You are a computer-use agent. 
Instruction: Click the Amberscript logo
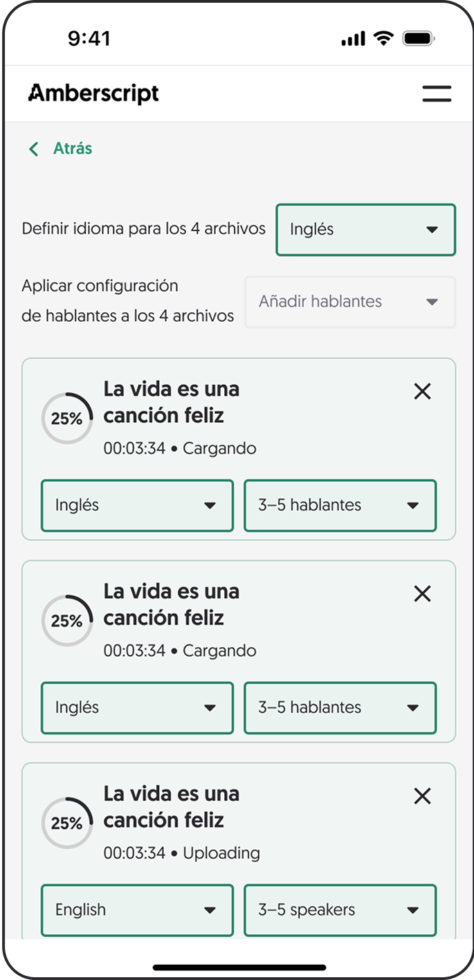point(93,93)
